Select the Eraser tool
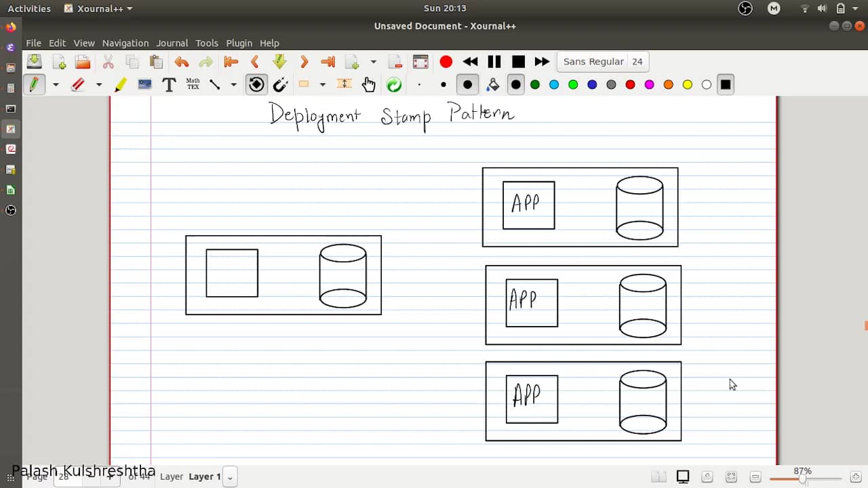 [x=77, y=85]
